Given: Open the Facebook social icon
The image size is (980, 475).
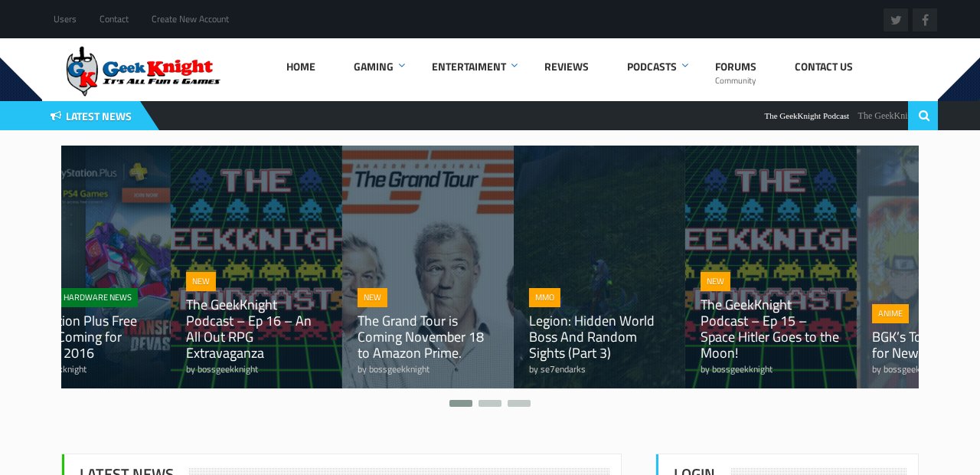Looking at the screenshot, I should click(925, 20).
